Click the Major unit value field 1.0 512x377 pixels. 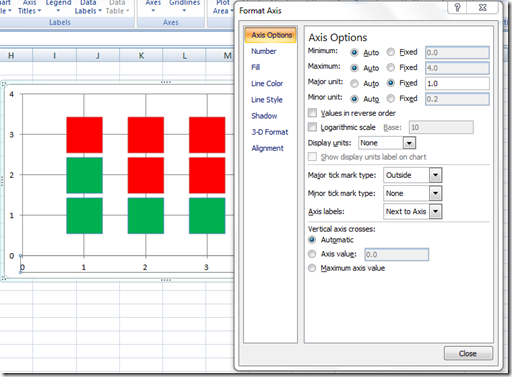[x=457, y=83]
